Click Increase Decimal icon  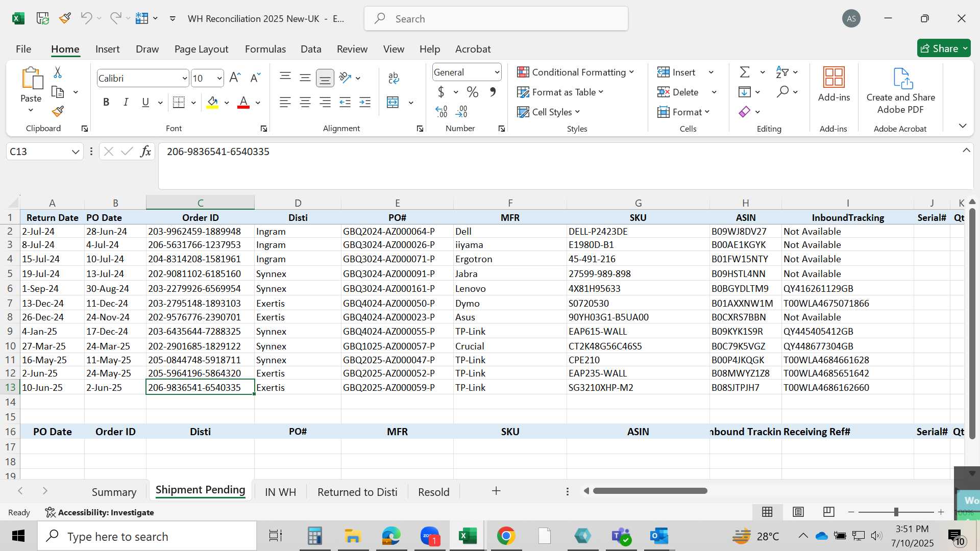pos(442,111)
